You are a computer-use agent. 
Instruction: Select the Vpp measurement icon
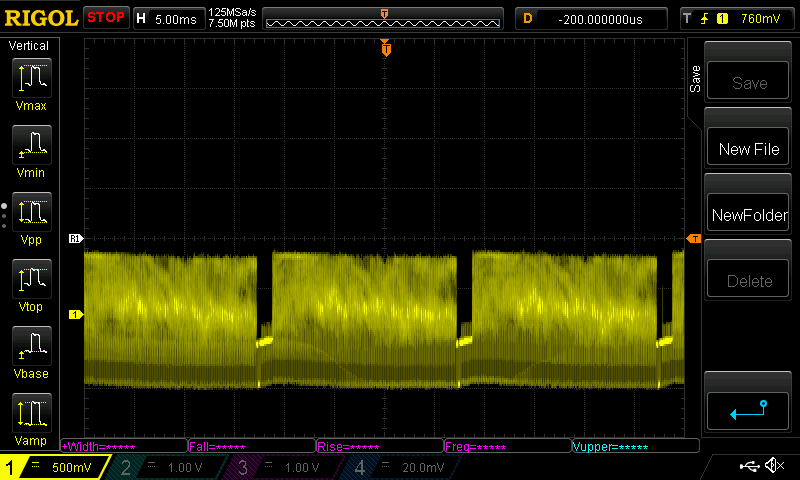point(32,212)
